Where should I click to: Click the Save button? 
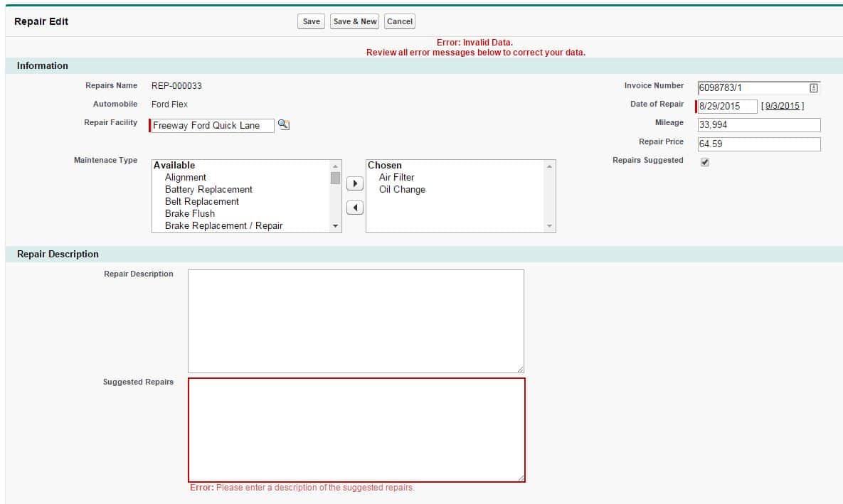311,21
